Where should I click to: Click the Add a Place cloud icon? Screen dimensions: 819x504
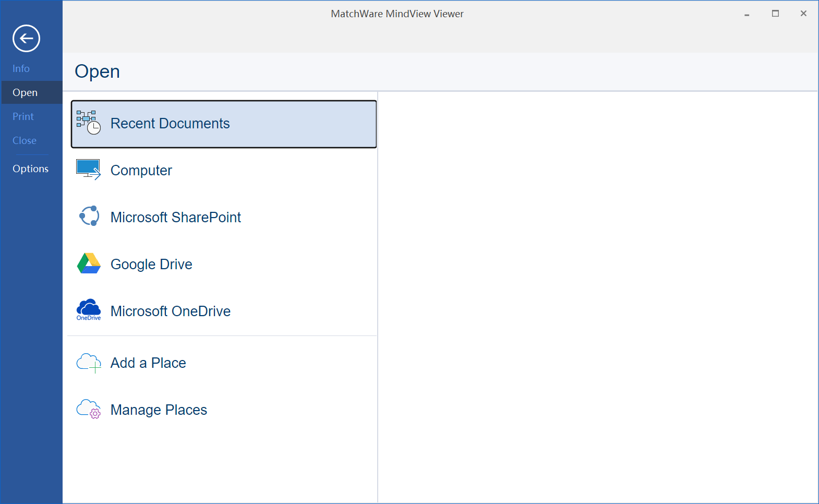[x=89, y=363]
